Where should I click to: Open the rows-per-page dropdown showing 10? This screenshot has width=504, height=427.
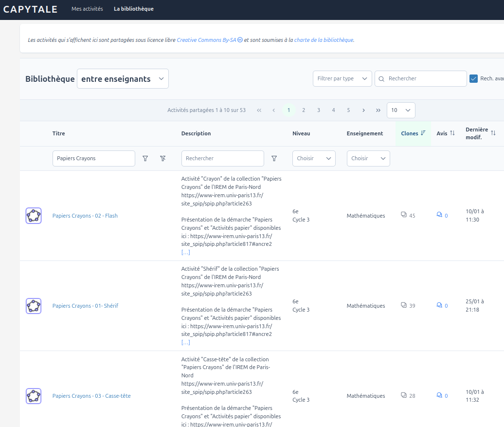coord(401,110)
